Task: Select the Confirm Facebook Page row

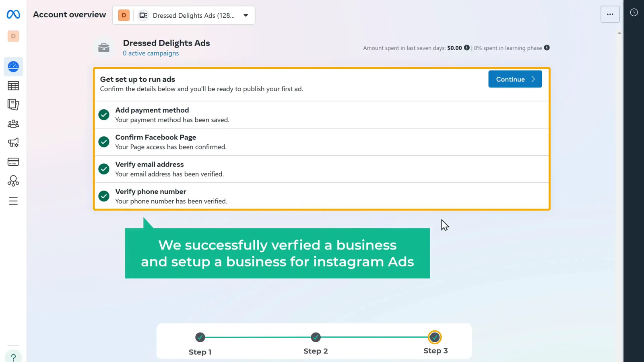Action: 322,142
